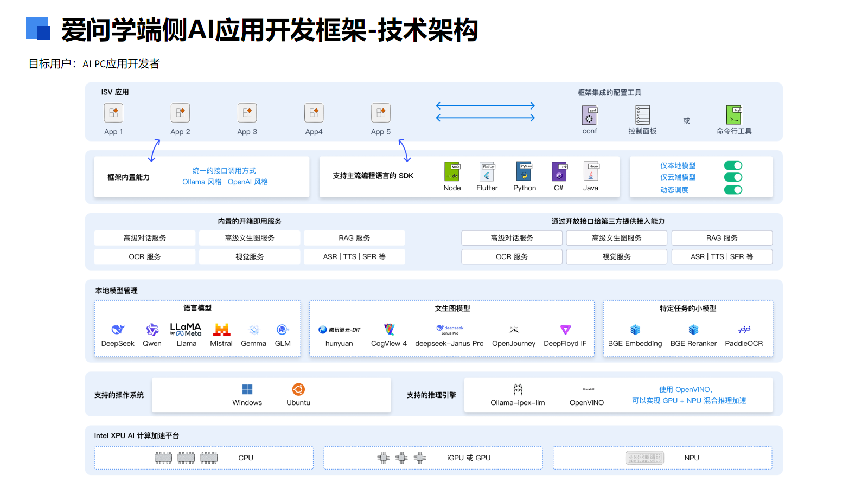Click the Ollama-ipex-llm engine icon
868x488 pixels.
518,389
